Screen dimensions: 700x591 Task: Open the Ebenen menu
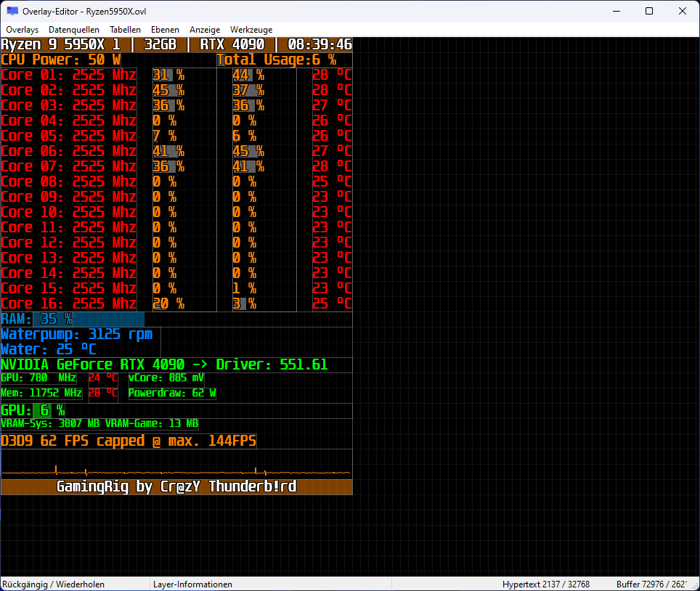pos(165,30)
